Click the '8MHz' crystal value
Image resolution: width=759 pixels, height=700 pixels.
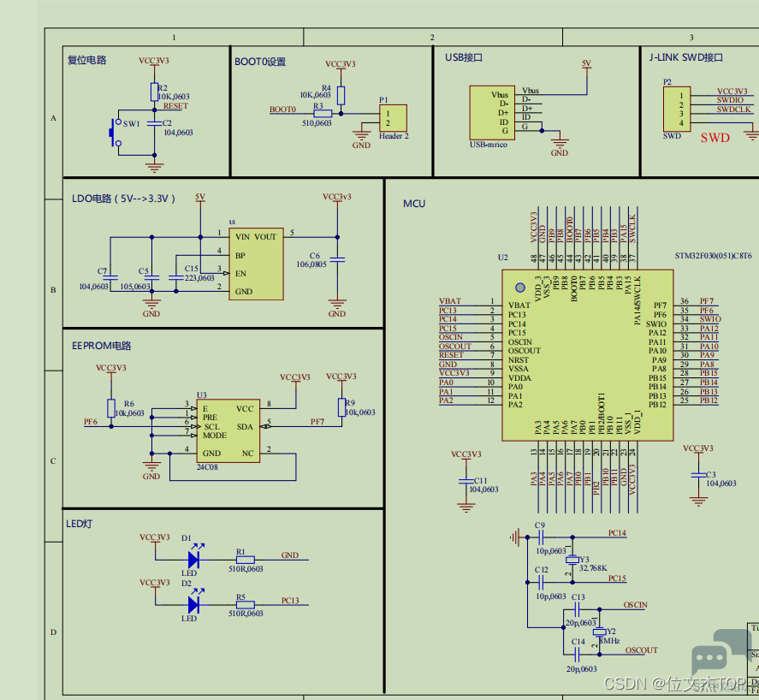click(x=610, y=640)
